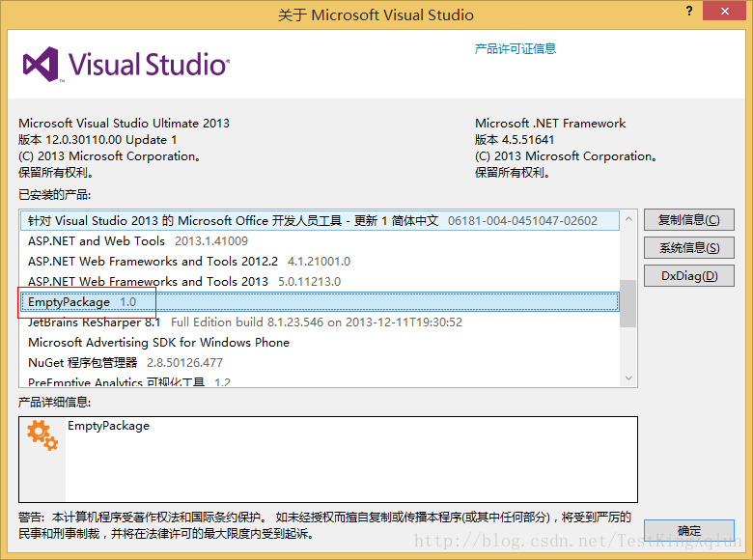Close the About dialog
The height and width of the screenshot is (560, 753).
click(x=724, y=11)
